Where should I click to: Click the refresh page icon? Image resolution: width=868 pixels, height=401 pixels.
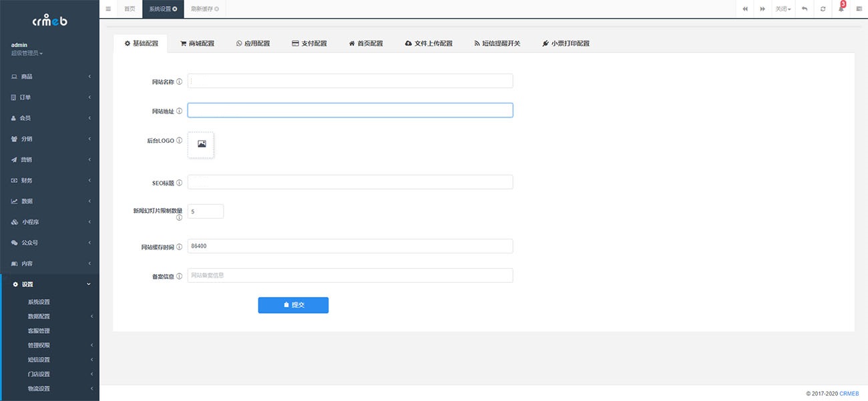(x=823, y=9)
